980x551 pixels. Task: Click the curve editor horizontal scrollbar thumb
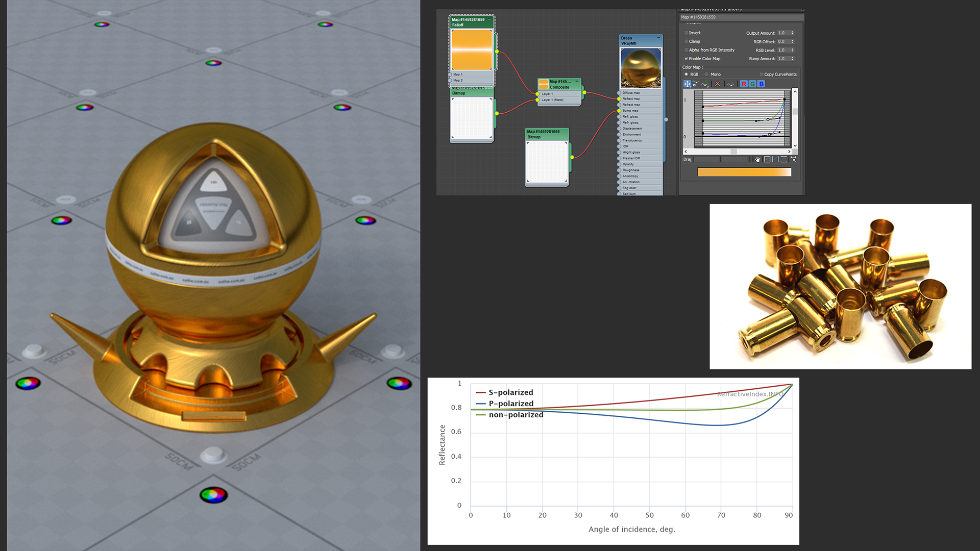pos(734,152)
